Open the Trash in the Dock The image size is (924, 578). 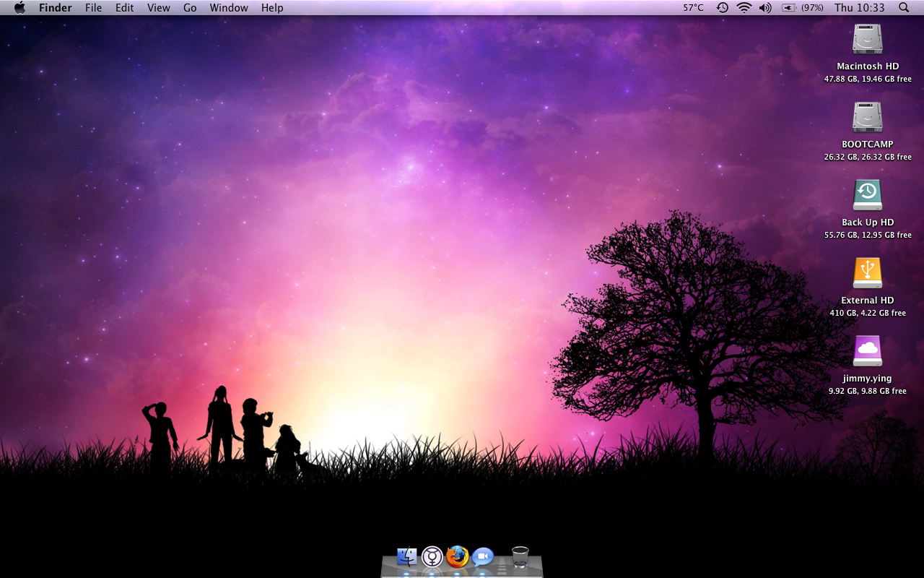(x=520, y=557)
